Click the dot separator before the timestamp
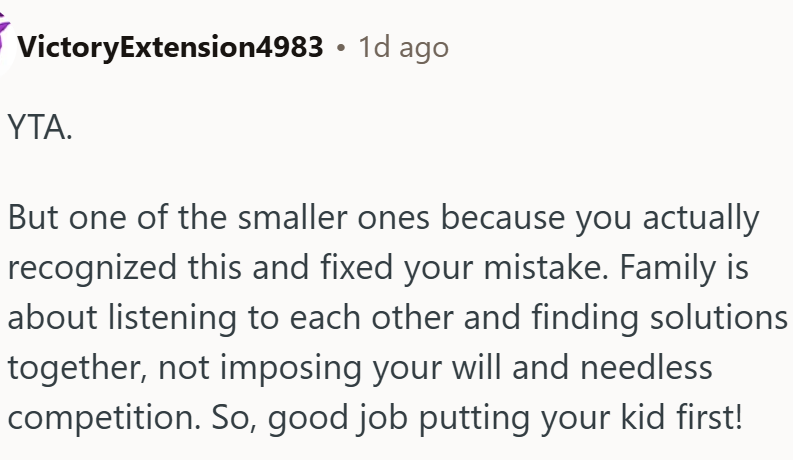 (x=341, y=47)
